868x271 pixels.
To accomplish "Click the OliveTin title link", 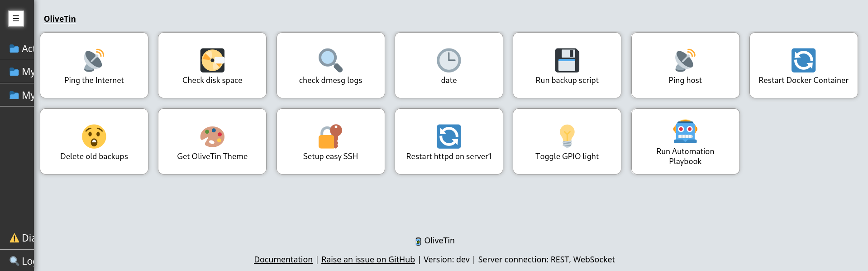I will (x=60, y=19).
